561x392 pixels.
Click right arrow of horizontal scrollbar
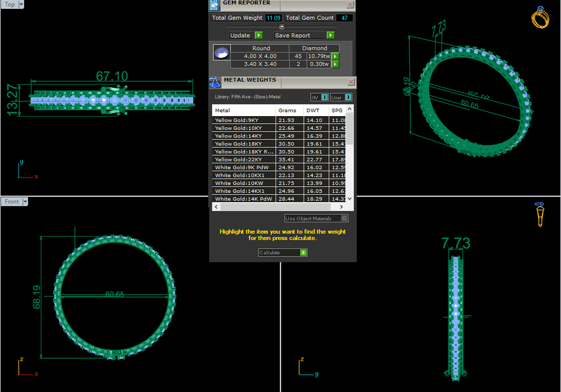341,207
